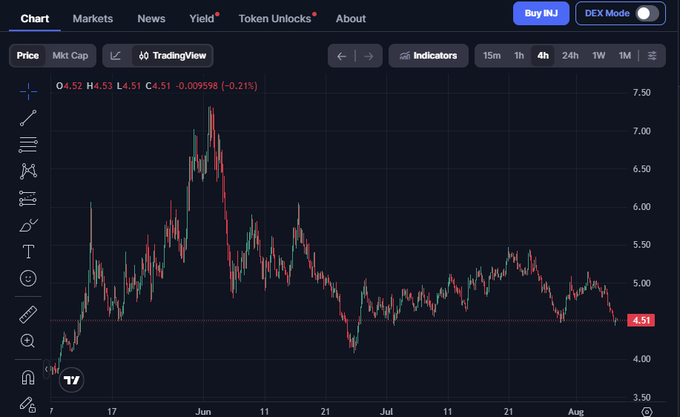Set interval to 4h

click(543, 55)
